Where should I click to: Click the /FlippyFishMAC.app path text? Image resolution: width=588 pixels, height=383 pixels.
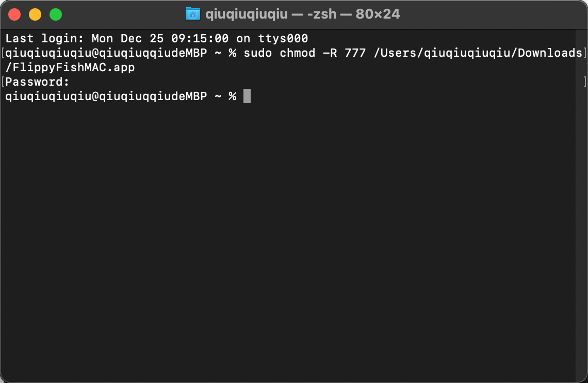(70, 68)
